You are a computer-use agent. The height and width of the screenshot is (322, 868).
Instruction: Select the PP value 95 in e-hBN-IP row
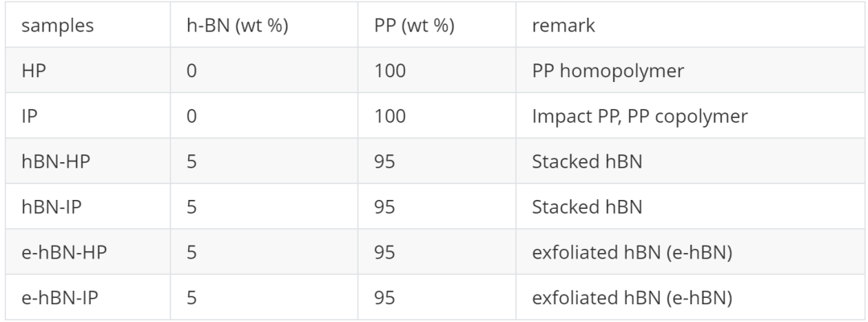386,299
